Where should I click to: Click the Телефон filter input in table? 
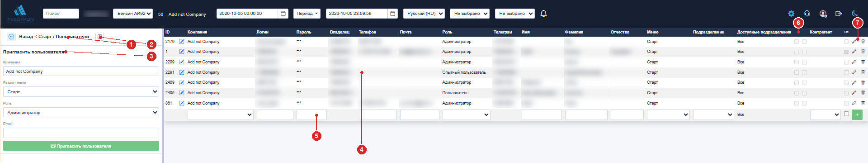tap(378, 115)
